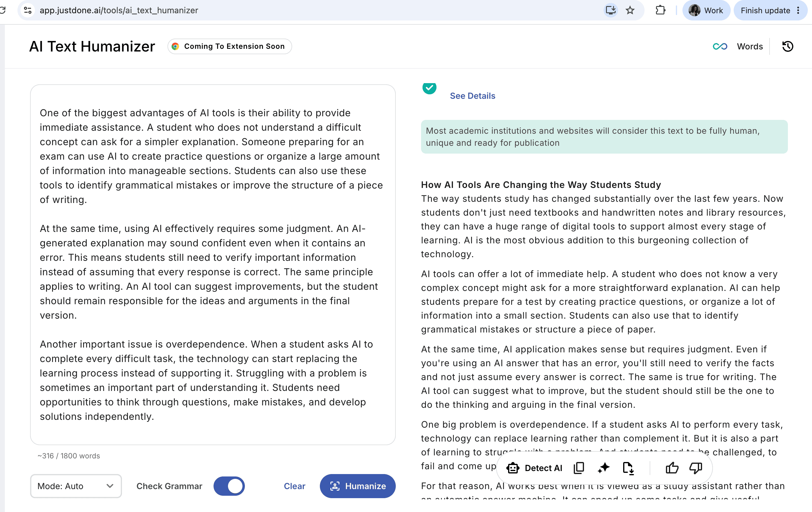Click the infinity words icon

coord(720,47)
